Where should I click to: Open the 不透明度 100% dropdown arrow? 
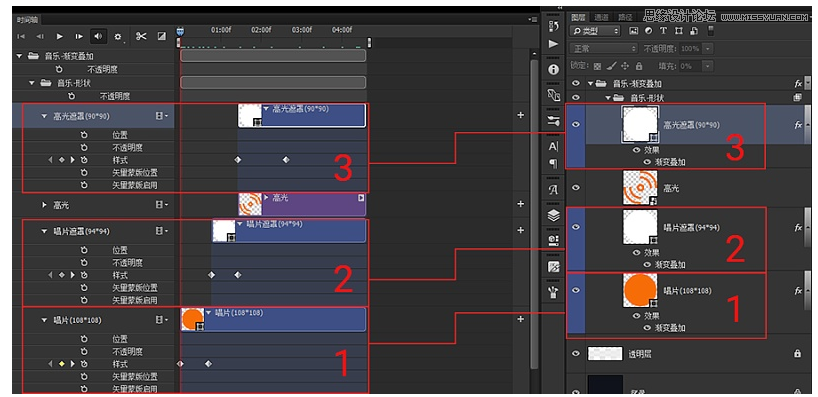707,49
